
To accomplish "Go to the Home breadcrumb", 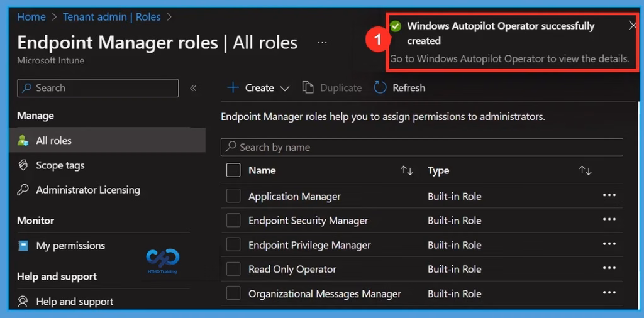I will pos(31,17).
